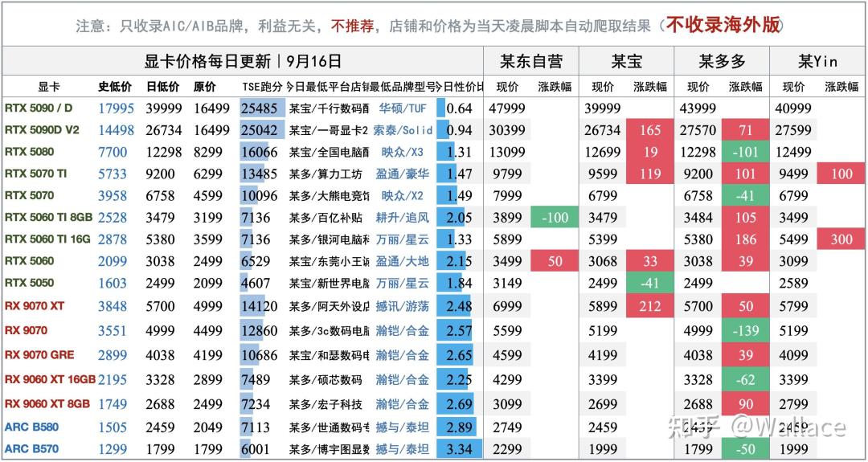Screen dimensions: 868x462
Task: Click the historic low price "7700" cell
Action: pos(113,152)
